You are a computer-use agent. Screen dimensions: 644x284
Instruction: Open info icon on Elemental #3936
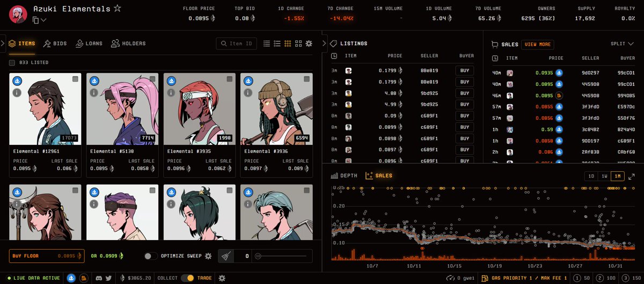tap(248, 92)
